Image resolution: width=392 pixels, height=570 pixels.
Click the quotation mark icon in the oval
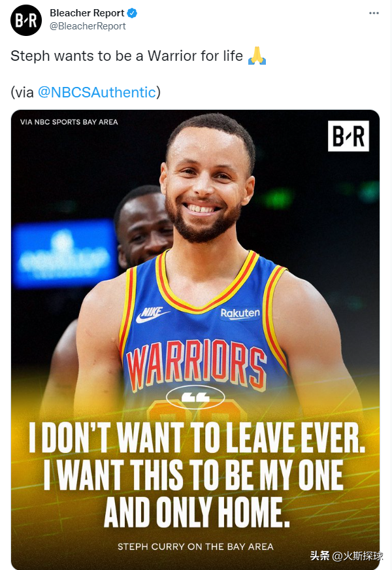[195, 397]
